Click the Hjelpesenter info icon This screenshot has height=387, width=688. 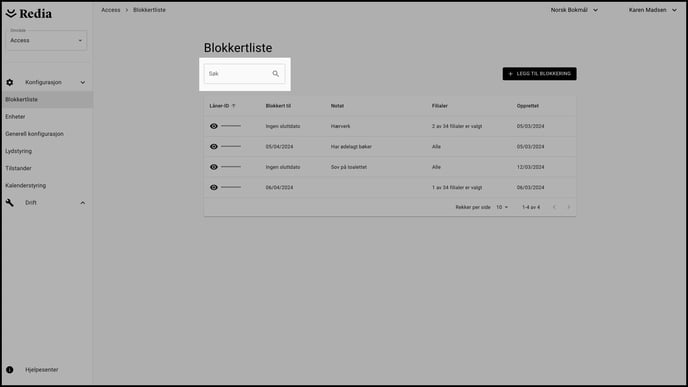[x=10, y=370]
